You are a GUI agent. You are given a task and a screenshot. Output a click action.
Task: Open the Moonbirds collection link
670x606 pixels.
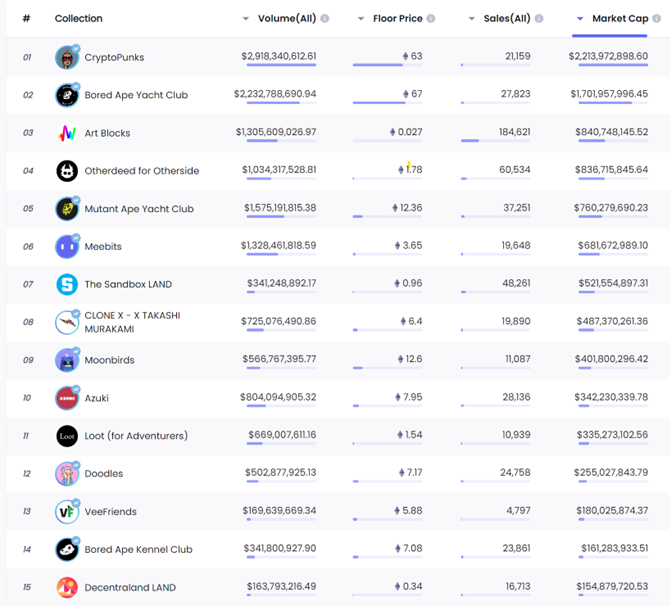pos(109,360)
